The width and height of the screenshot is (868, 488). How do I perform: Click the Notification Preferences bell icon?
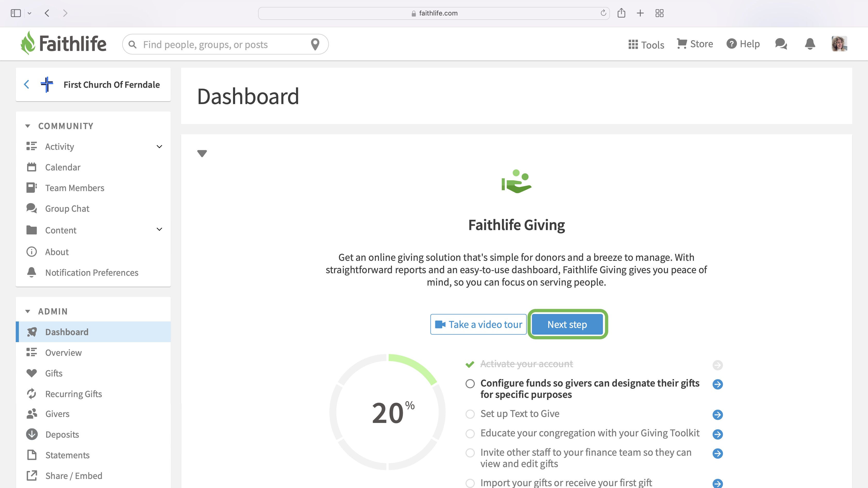click(x=32, y=272)
